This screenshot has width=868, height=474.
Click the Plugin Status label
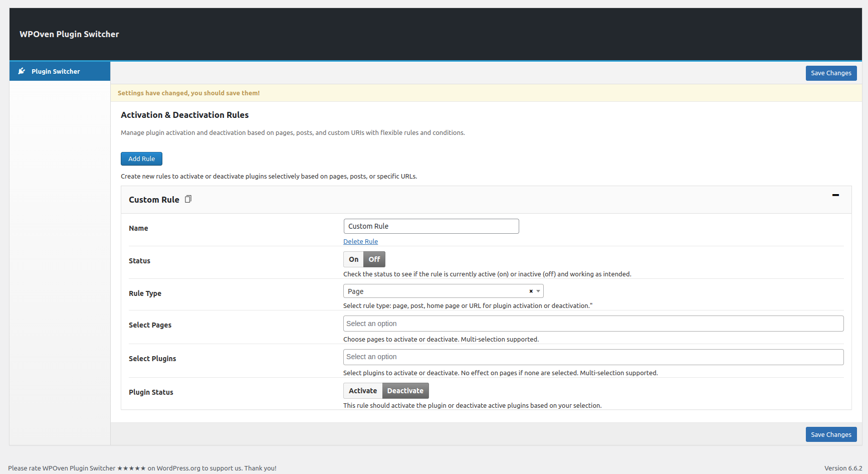[151, 392]
